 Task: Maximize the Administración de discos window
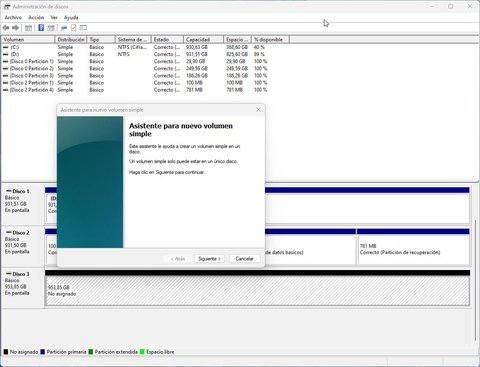451,7
